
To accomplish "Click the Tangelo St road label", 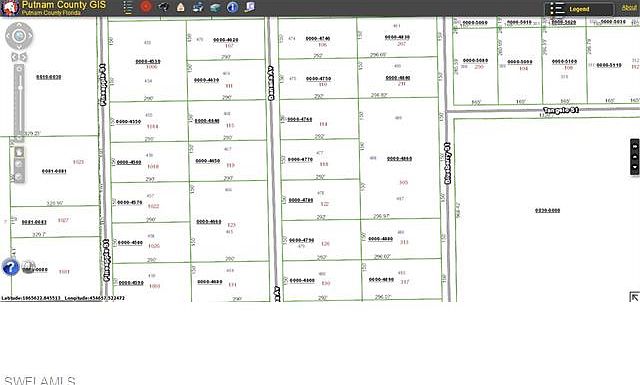I will click(561, 110).
